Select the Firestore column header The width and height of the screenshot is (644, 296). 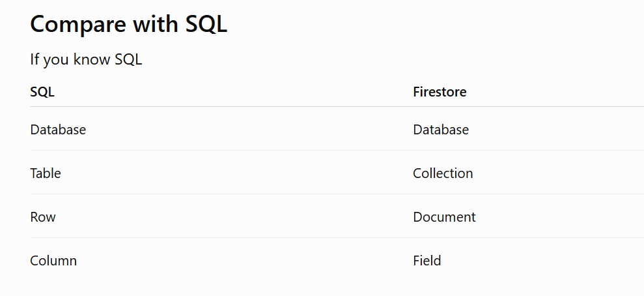point(440,92)
